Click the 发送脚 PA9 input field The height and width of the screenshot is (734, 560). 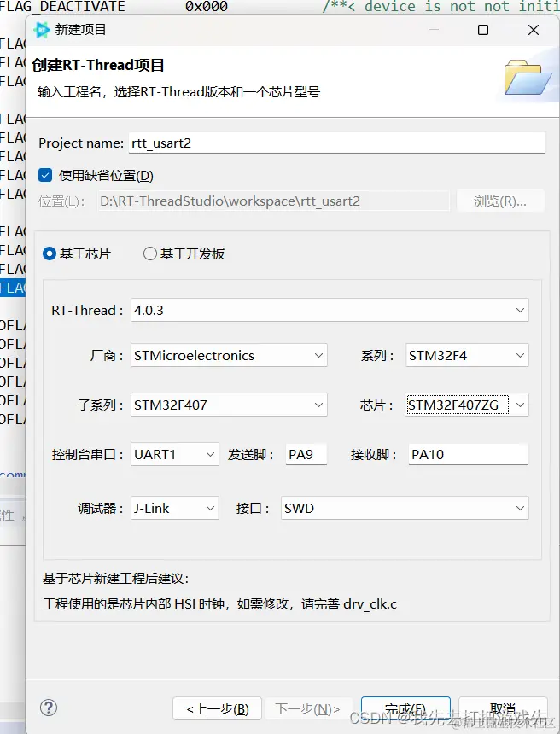(306, 454)
